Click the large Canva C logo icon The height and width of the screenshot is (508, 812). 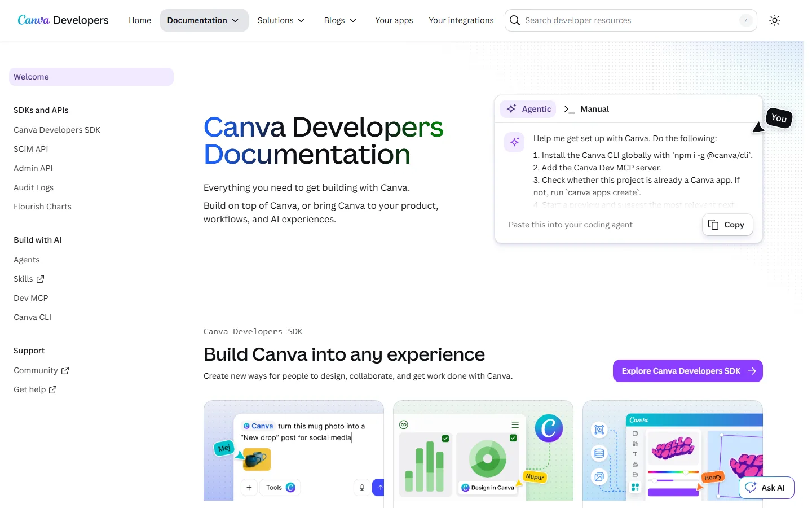tap(549, 428)
